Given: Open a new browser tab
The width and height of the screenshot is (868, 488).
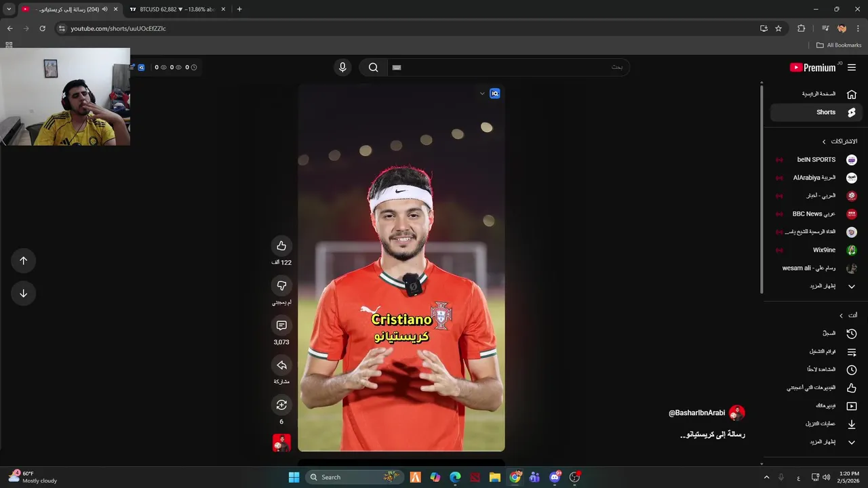Looking at the screenshot, I should pyautogui.click(x=239, y=9).
